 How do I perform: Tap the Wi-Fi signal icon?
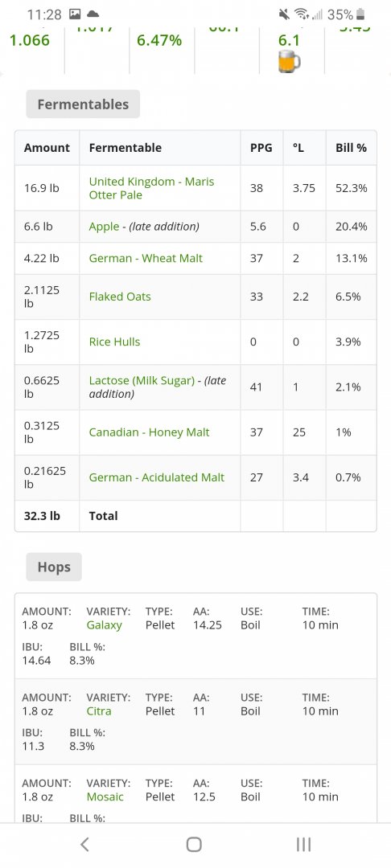(x=302, y=14)
